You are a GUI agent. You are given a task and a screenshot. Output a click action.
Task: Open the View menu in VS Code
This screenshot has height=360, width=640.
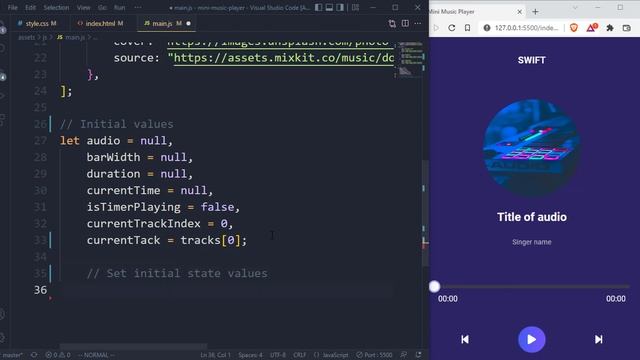click(x=83, y=7)
